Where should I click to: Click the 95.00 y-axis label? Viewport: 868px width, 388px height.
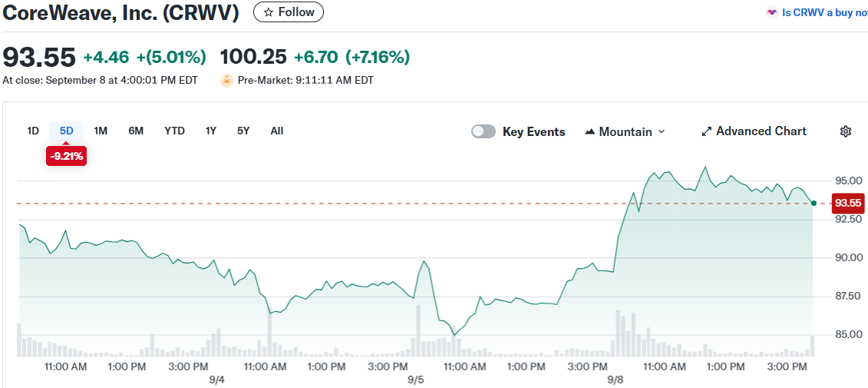pyautogui.click(x=848, y=181)
